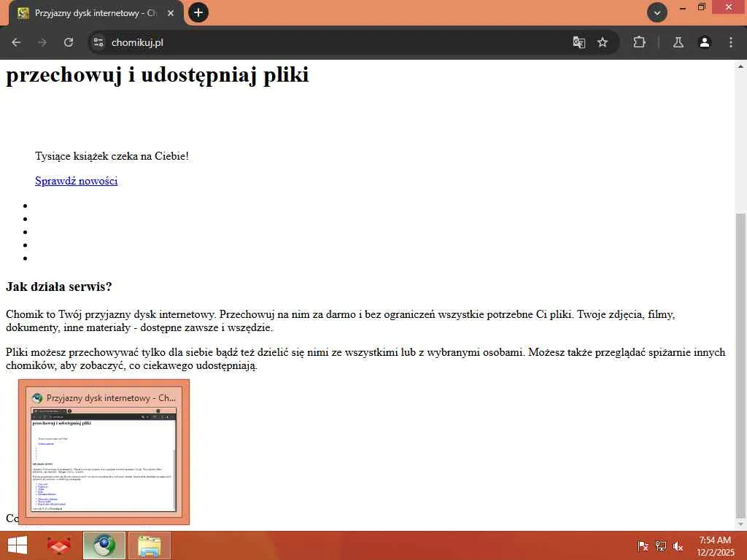Open Chrome three-dot menu

pyautogui.click(x=731, y=42)
